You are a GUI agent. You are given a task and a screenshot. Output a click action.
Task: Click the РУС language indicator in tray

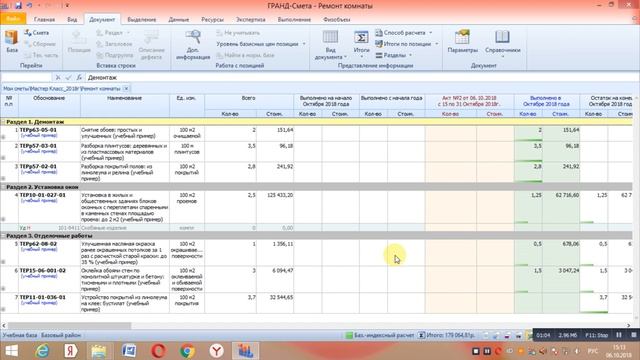click(x=593, y=351)
